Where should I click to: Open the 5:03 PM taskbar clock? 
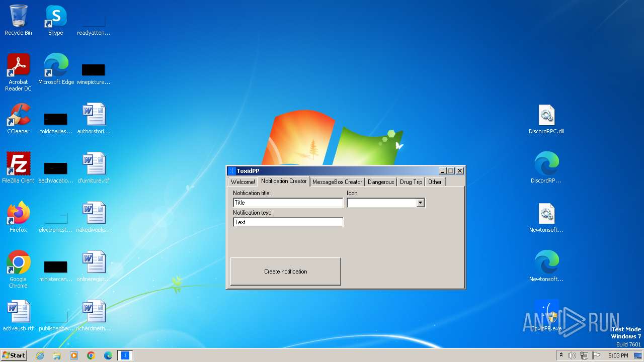pyautogui.click(x=618, y=355)
